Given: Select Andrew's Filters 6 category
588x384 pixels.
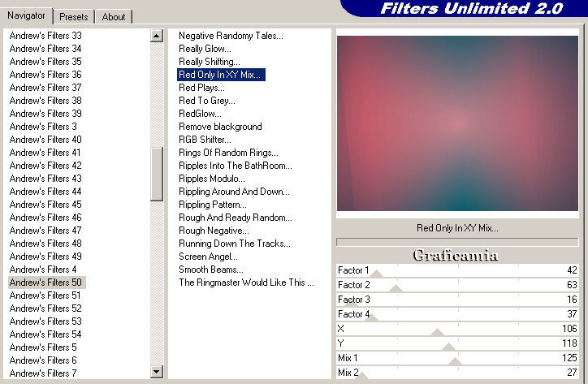Looking at the screenshot, I should (43, 360).
